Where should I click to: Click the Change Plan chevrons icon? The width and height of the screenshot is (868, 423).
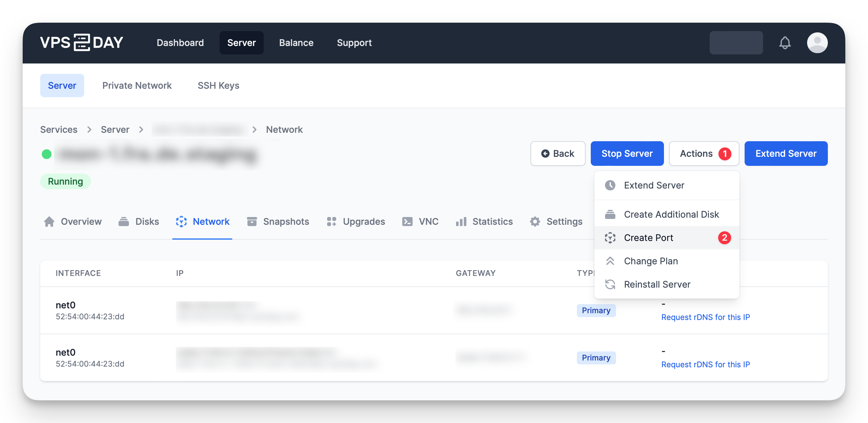click(610, 261)
